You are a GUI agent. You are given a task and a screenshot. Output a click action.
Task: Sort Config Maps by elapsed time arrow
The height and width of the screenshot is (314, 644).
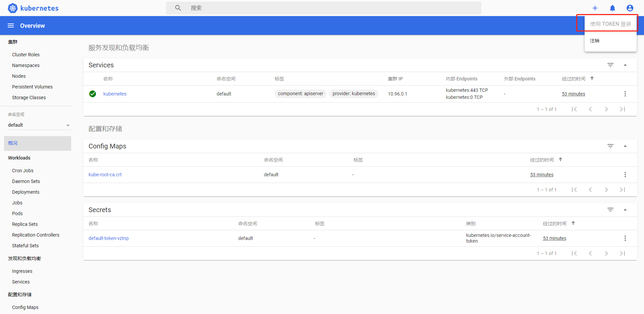(x=560, y=160)
